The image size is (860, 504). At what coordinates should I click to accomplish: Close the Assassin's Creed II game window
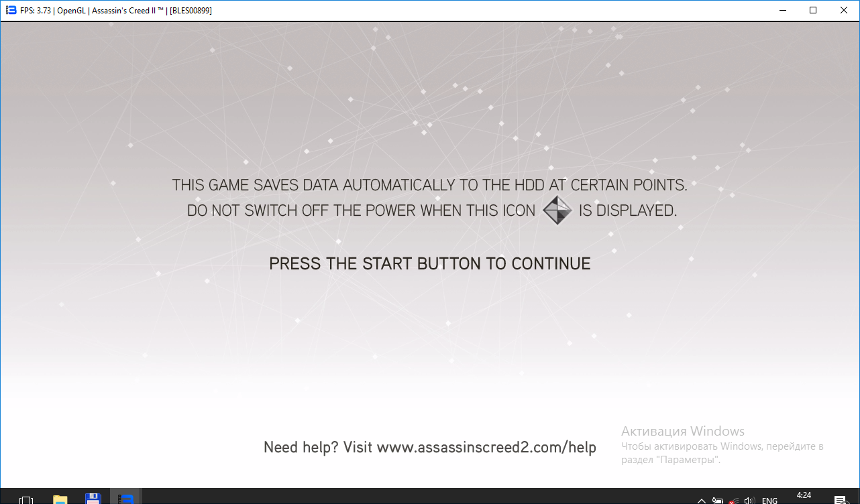(x=844, y=10)
